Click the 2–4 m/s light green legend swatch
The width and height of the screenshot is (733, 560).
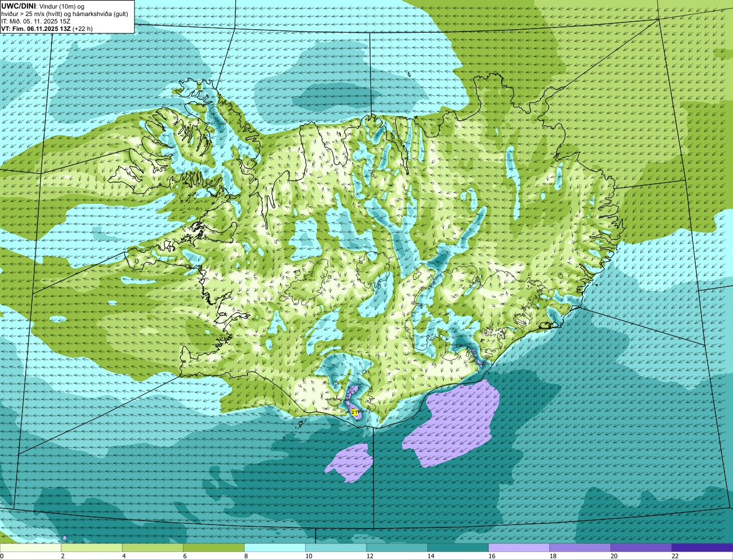(x=92, y=547)
